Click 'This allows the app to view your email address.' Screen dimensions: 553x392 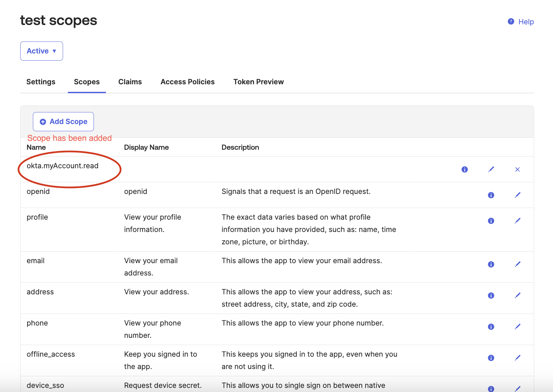(302, 261)
